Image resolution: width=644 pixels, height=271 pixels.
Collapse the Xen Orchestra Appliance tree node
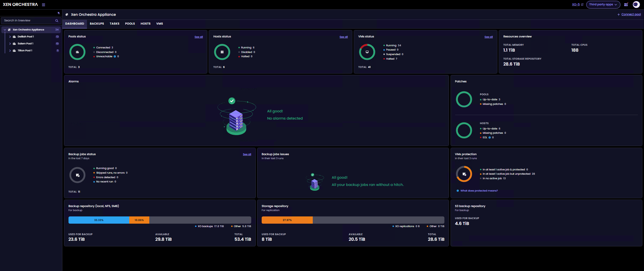click(5, 30)
